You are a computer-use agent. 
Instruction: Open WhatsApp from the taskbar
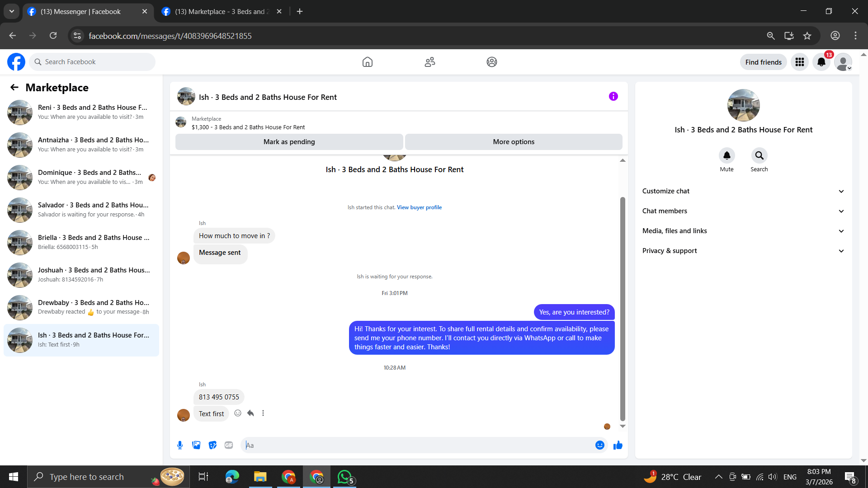345,477
